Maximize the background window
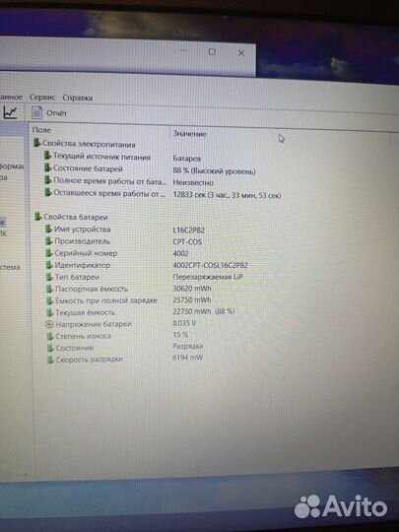Screen dimensions: 399x532 click(212, 52)
